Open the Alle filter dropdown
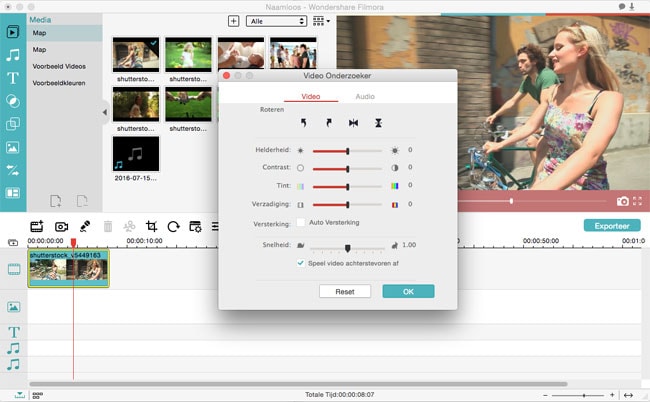 coord(276,21)
